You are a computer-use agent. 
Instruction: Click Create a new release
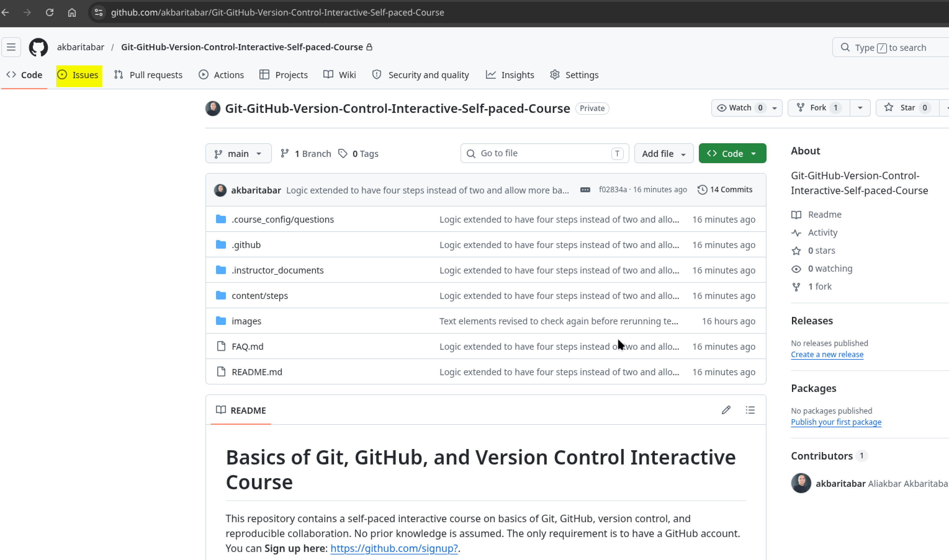(x=827, y=354)
